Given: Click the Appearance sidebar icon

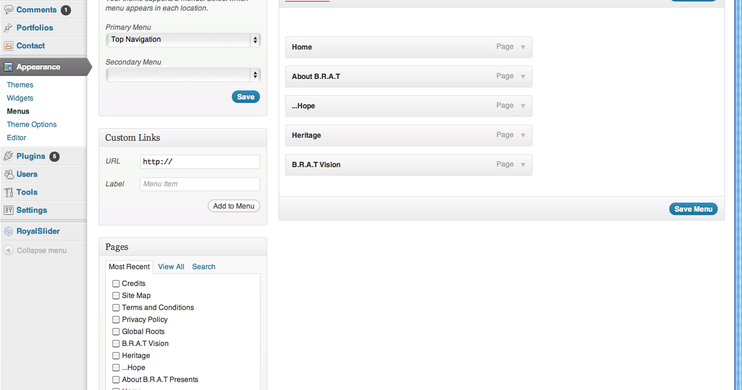Looking at the screenshot, I should point(9,67).
